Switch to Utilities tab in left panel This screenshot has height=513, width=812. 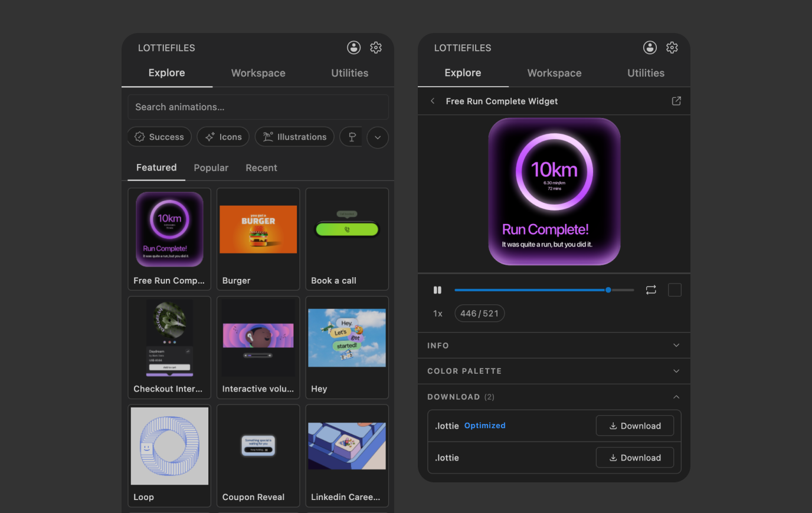pos(349,73)
